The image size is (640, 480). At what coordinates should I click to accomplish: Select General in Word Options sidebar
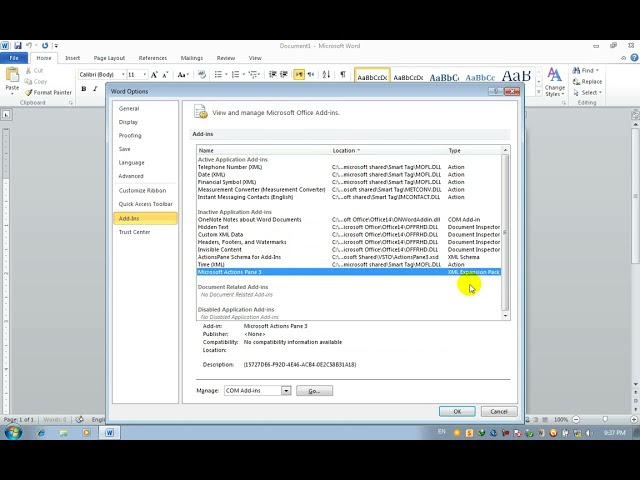pos(129,109)
